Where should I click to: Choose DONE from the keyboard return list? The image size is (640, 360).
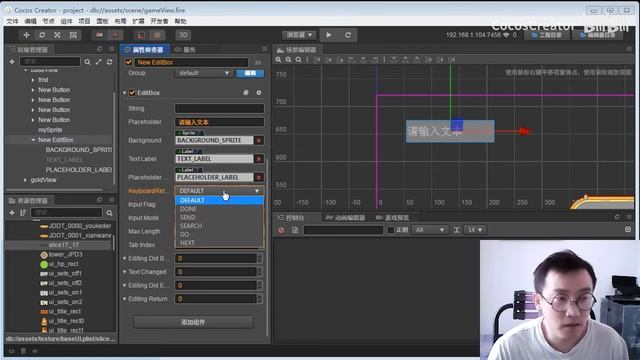point(220,209)
